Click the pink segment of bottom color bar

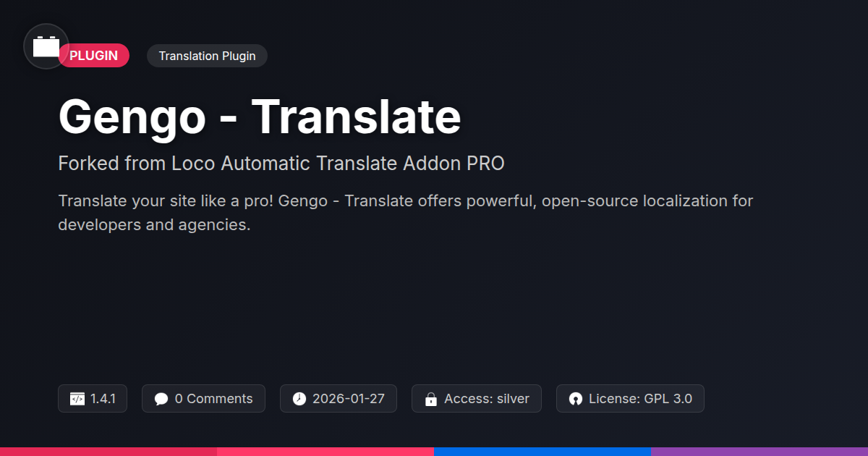(x=325, y=452)
